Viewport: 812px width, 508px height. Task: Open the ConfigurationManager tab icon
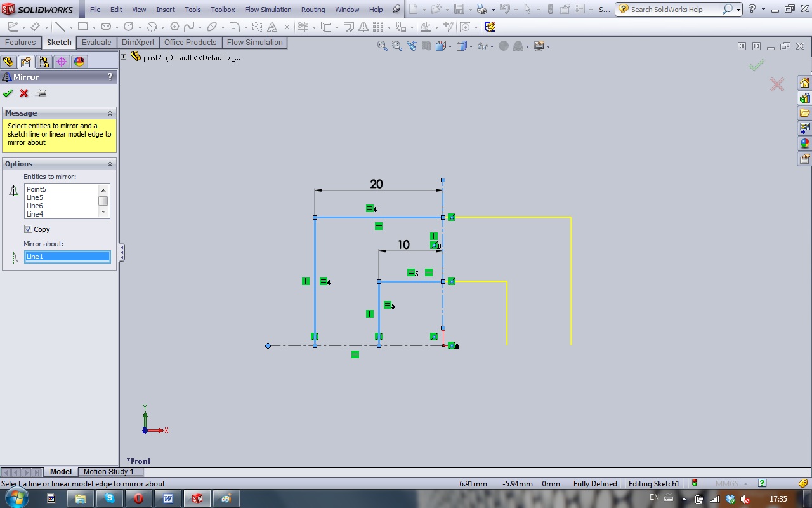click(x=44, y=62)
